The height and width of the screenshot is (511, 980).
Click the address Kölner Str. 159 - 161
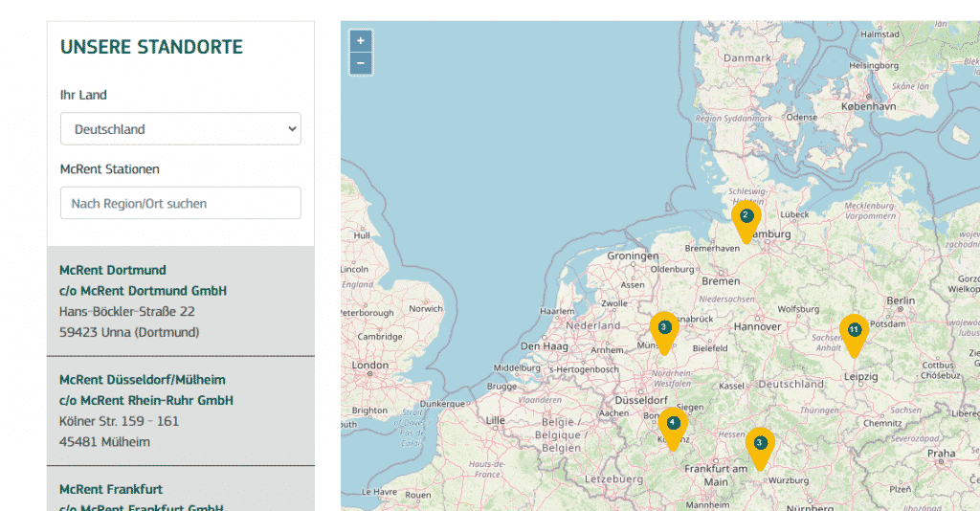(x=120, y=421)
